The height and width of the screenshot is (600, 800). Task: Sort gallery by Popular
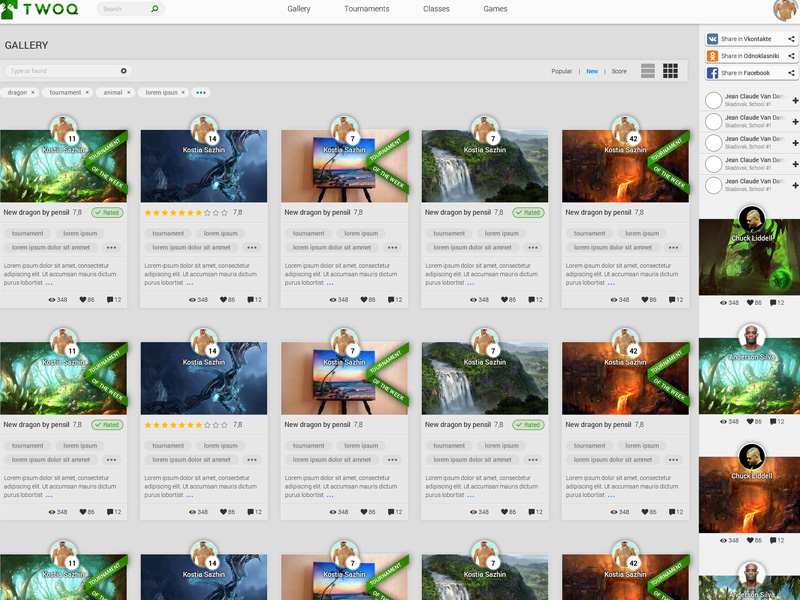[561, 72]
